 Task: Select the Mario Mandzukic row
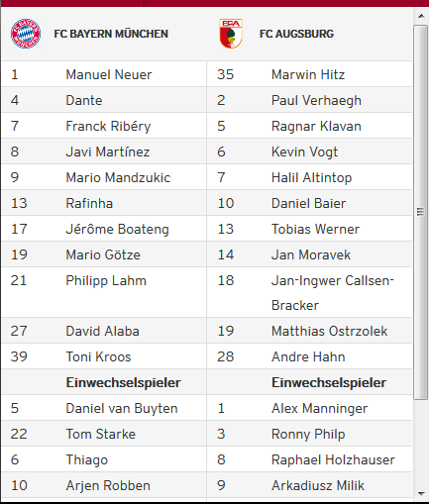(x=104, y=177)
